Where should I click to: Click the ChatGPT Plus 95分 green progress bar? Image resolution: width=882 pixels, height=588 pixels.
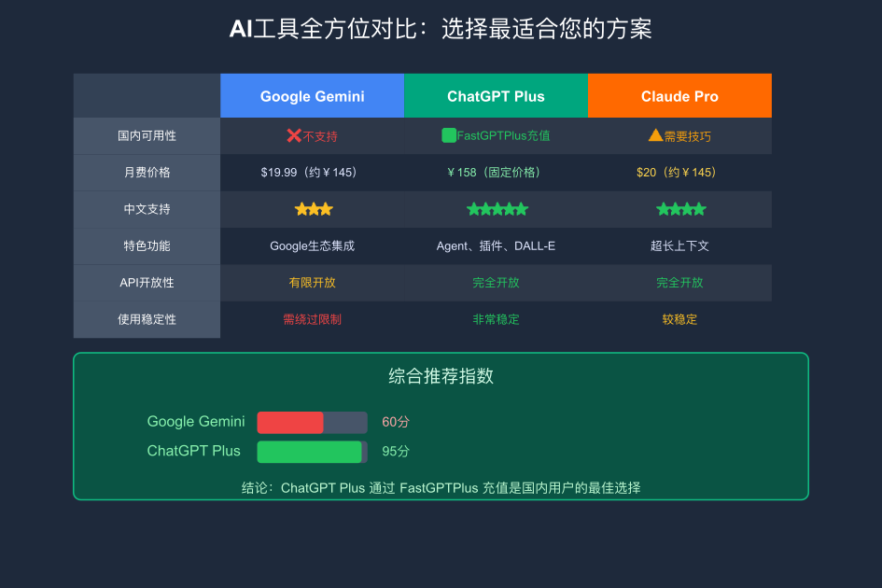click(309, 452)
